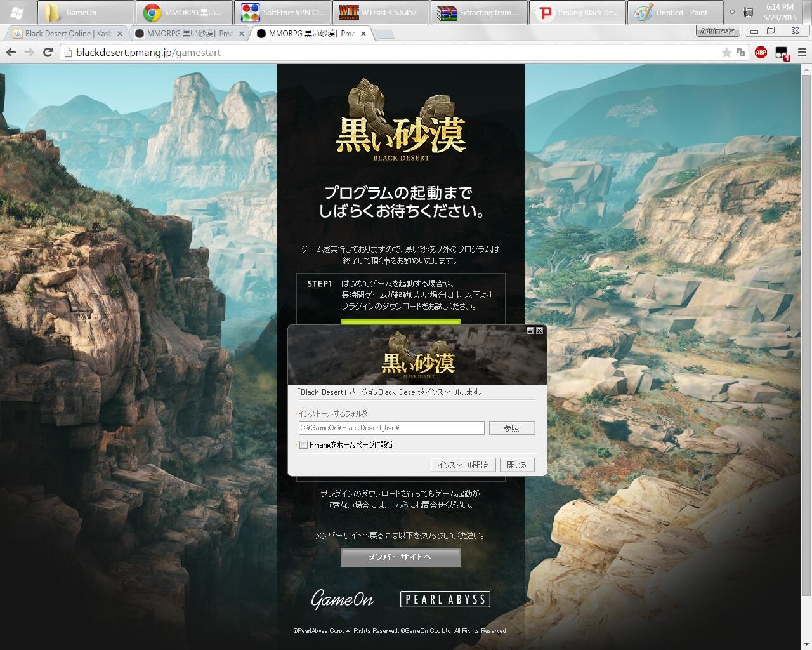Click the 黒い砂漠 Black Desert page logo

(401, 119)
